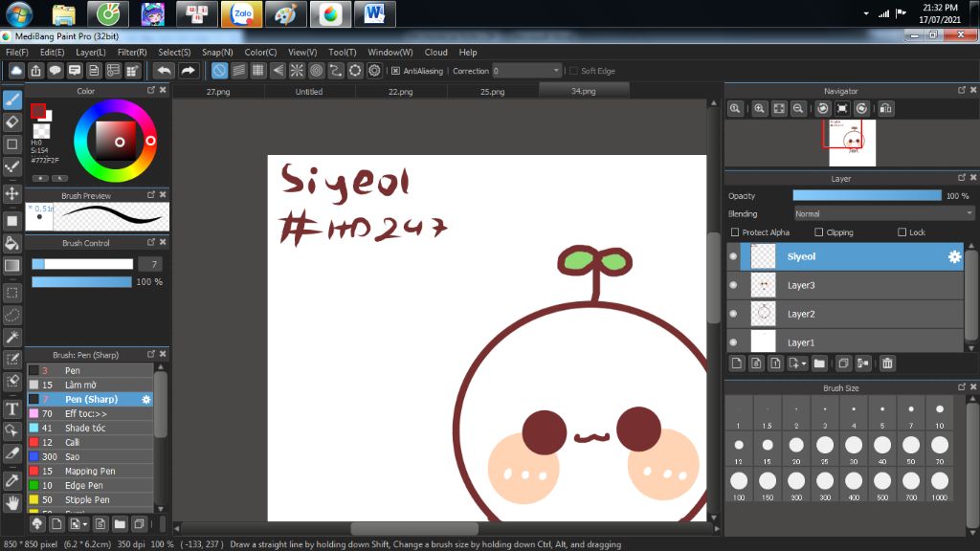Zoom out using the Navigator
This screenshot has width=980, height=551.
point(798,109)
